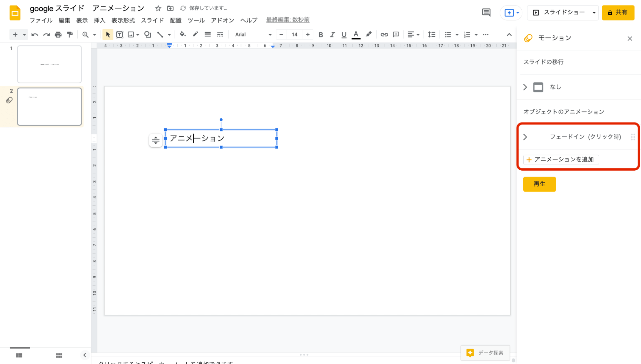The width and height of the screenshot is (641, 364).
Task: Click the undo icon
Action: point(35,35)
